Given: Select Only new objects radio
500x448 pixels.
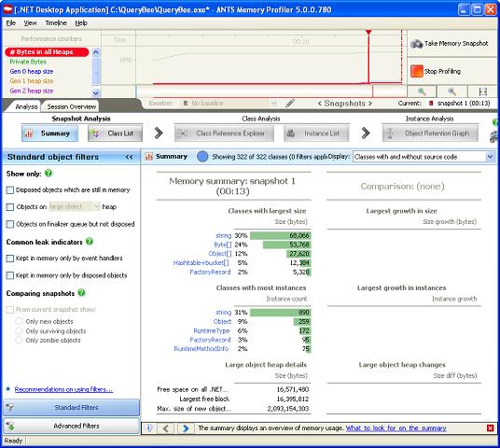Looking at the screenshot, I should pos(19,321).
